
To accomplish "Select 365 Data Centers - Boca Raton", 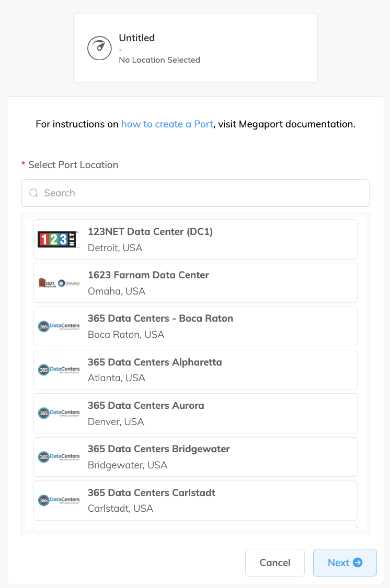I will point(195,326).
